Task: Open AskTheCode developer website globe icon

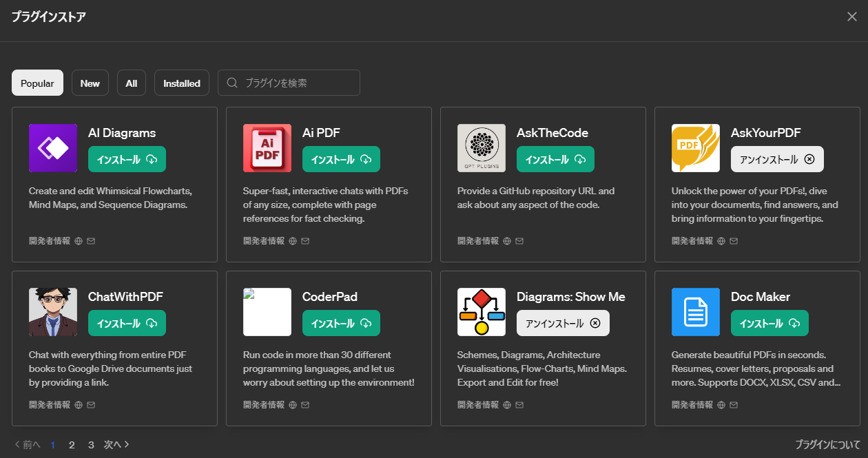Action: click(507, 241)
